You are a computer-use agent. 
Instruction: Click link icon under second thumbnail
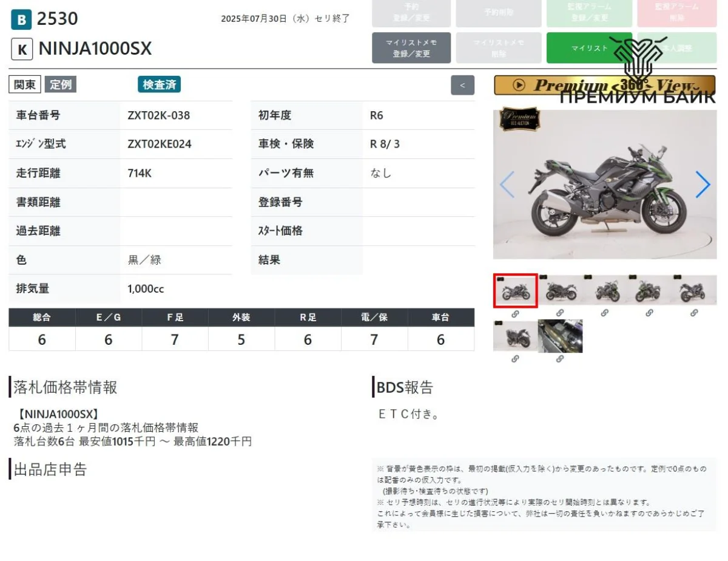pos(560,313)
